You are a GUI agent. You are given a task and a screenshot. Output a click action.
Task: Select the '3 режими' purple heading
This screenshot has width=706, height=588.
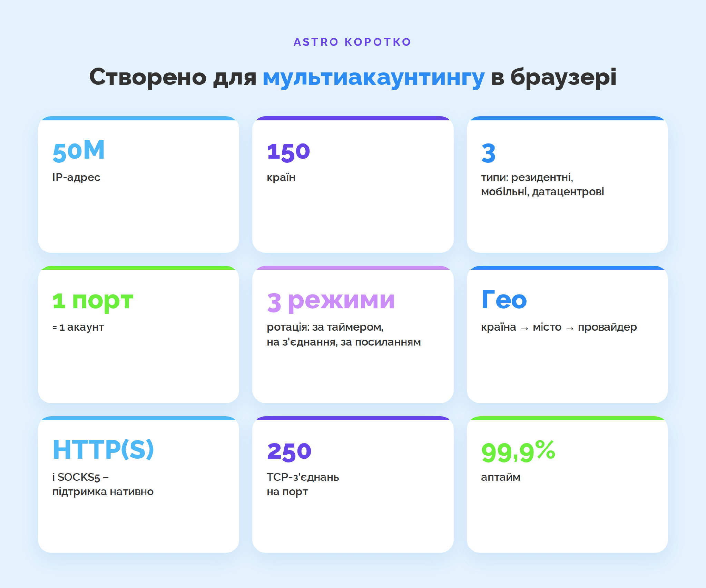(331, 301)
